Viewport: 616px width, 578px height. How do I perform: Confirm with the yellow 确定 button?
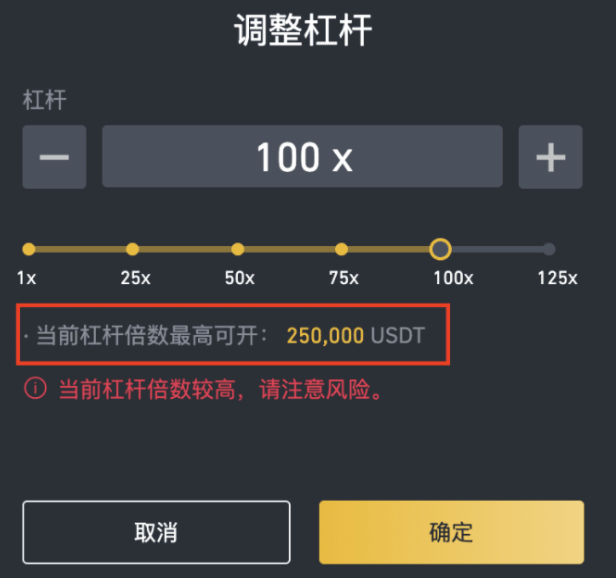pyautogui.click(x=451, y=532)
